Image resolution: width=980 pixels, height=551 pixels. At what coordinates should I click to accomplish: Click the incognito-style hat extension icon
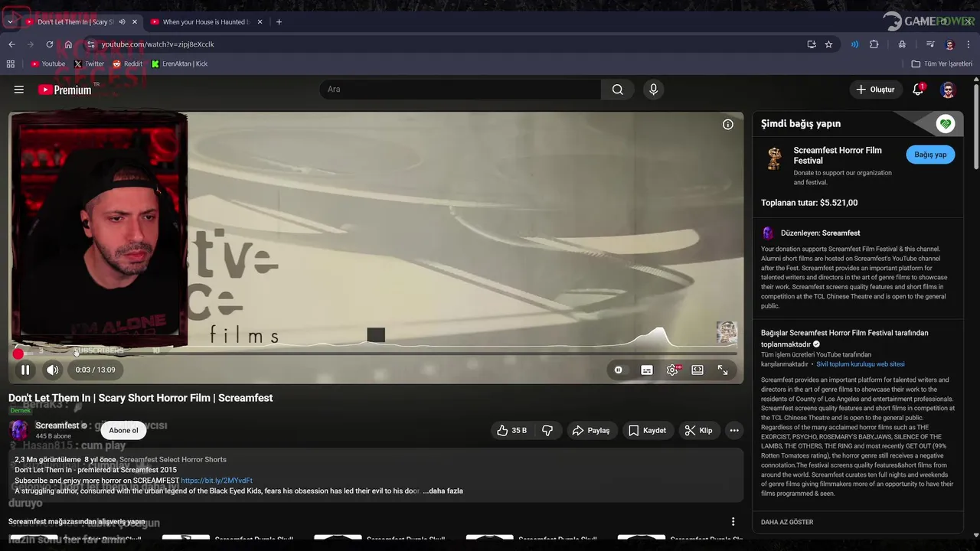(902, 44)
